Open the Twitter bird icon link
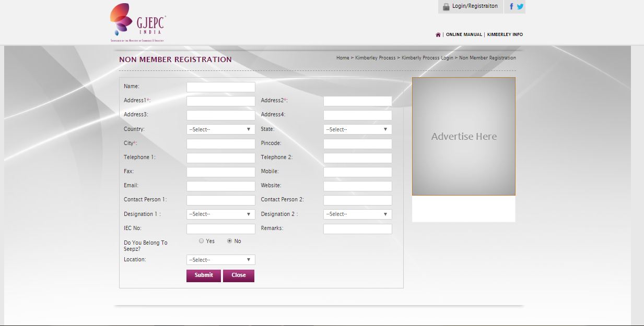 [520, 7]
